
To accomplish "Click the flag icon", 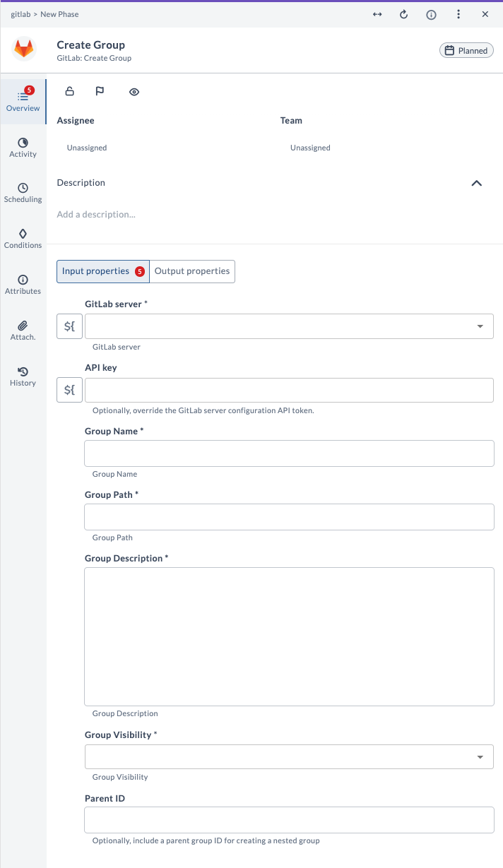I will pyautogui.click(x=100, y=91).
